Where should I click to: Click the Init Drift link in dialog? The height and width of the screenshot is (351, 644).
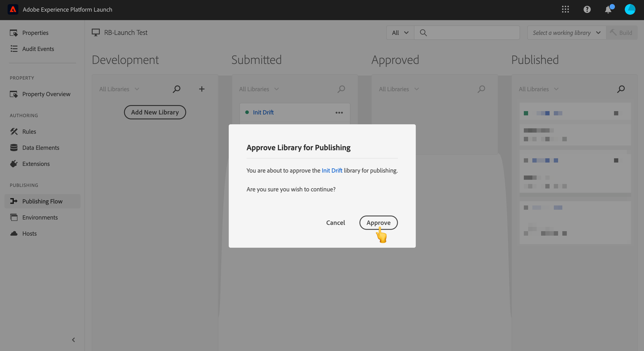[332, 170]
